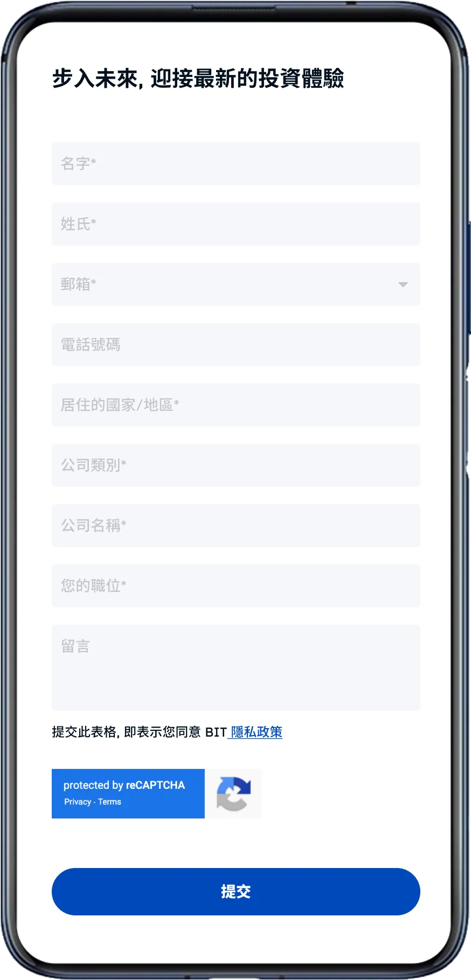Click the BIT text before privacy link

point(216,732)
